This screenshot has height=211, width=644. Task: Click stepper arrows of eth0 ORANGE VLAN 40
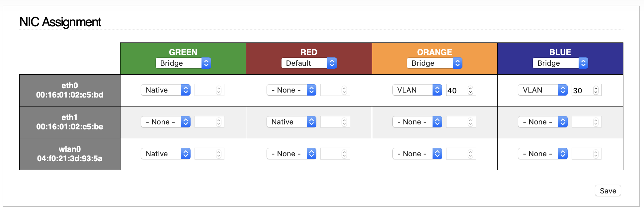[x=470, y=90]
